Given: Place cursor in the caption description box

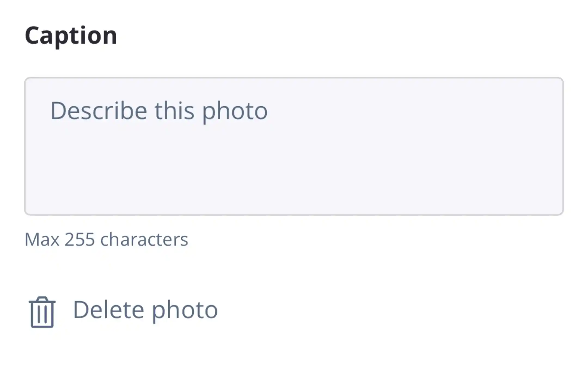Looking at the screenshot, I should click(294, 146).
